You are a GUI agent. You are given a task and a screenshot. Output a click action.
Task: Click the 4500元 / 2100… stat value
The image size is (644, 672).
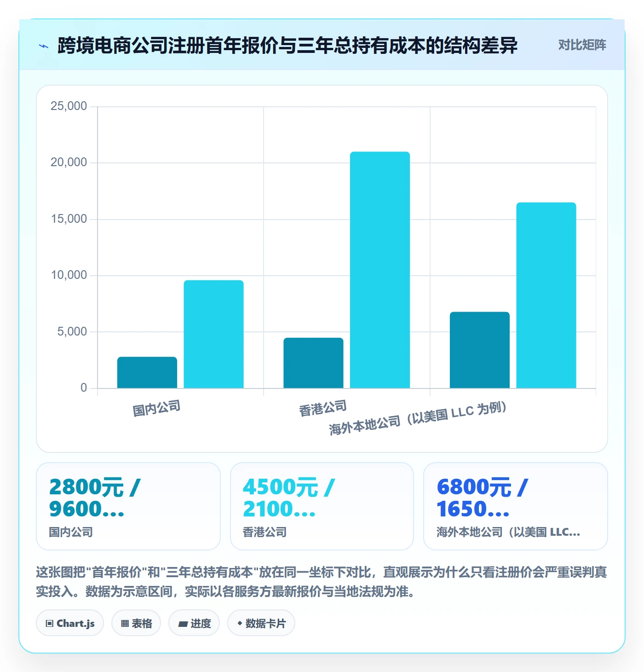(289, 498)
